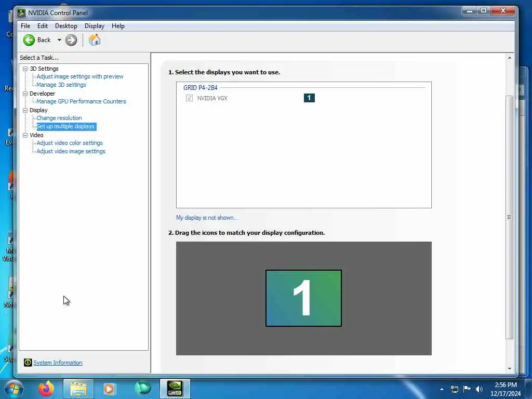Select the Video category label

(36, 135)
